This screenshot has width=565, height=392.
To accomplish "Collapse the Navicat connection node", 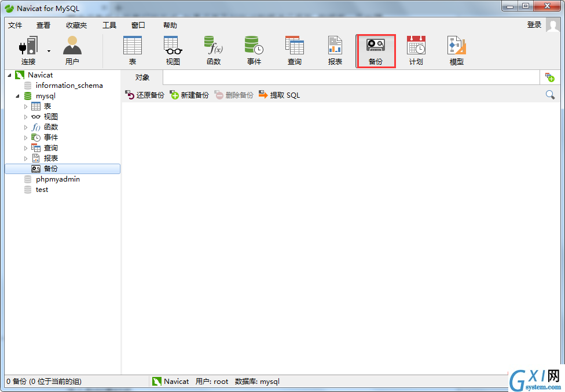I will [9, 75].
